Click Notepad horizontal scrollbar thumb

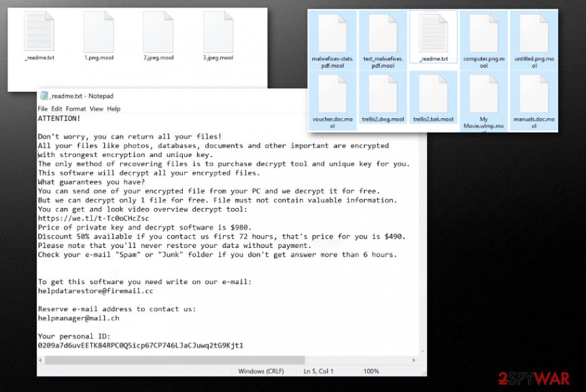point(175,360)
